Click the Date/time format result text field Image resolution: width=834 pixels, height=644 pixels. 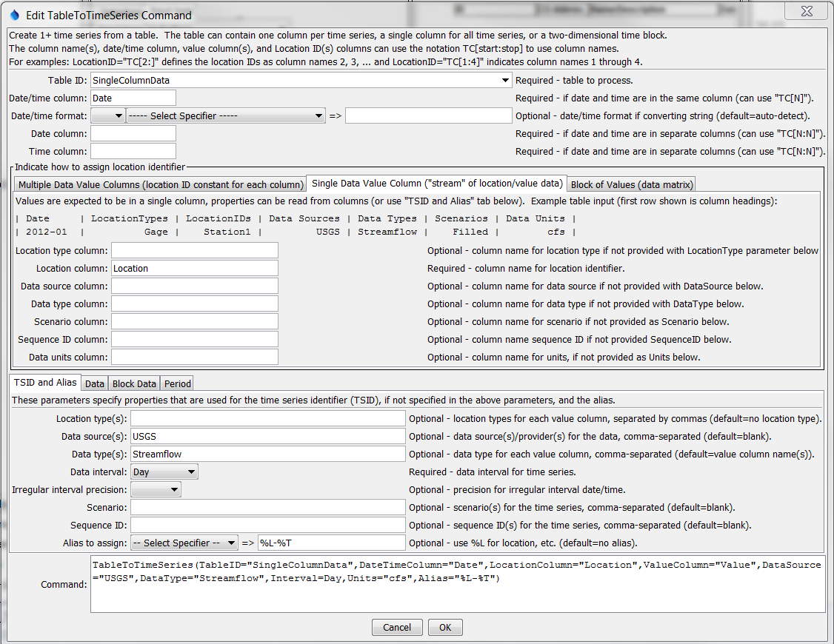pyautogui.click(x=429, y=115)
